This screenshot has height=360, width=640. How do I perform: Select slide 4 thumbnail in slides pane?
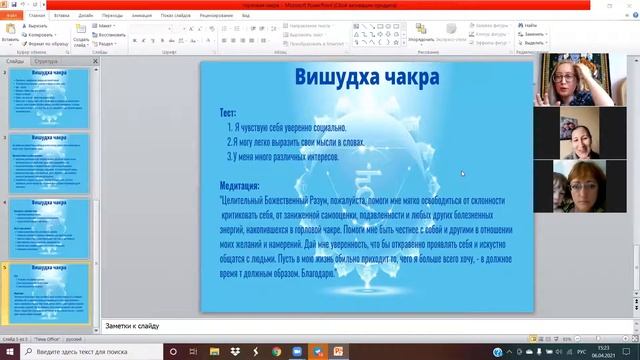click(49, 229)
